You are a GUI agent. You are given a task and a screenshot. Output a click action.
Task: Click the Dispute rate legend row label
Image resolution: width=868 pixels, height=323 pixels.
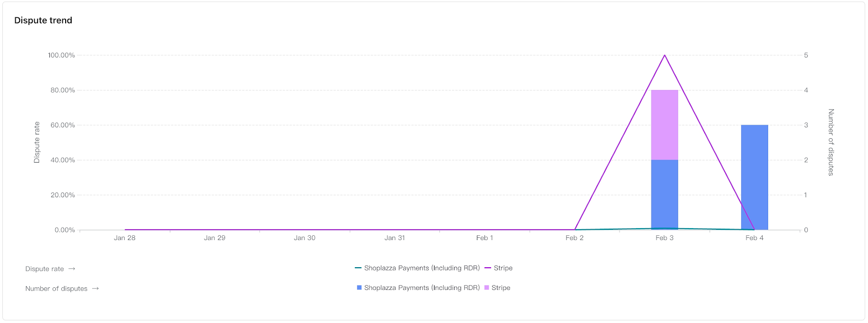pos(44,269)
